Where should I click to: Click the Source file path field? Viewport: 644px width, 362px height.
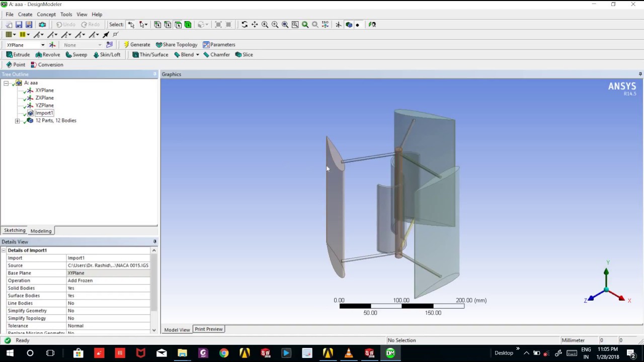[x=108, y=265]
